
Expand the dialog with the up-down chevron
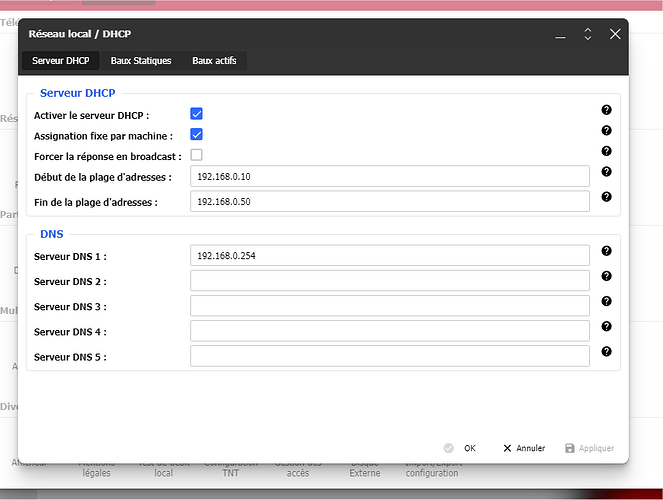tap(588, 34)
